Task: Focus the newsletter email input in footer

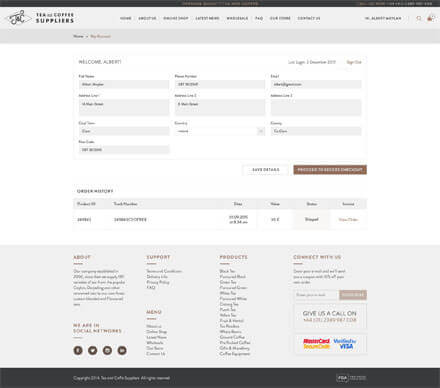Action: point(316,295)
